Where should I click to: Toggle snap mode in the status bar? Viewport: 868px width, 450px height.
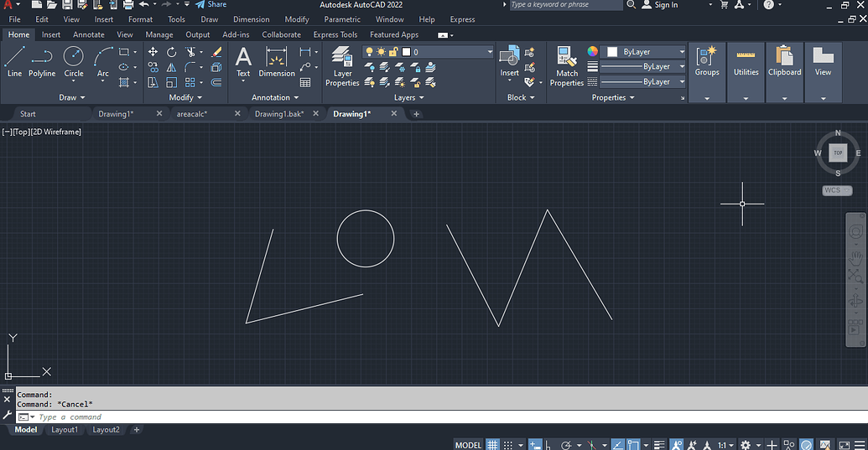tap(510, 445)
